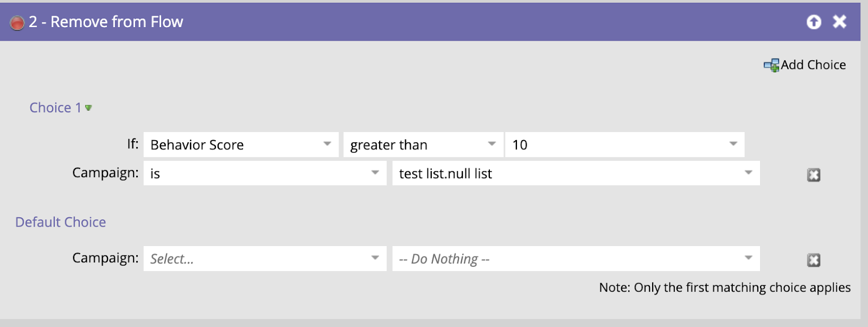The height and width of the screenshot is (327, 868).
Task: Click the step title Remove from Flow
Action: (117, 22)
